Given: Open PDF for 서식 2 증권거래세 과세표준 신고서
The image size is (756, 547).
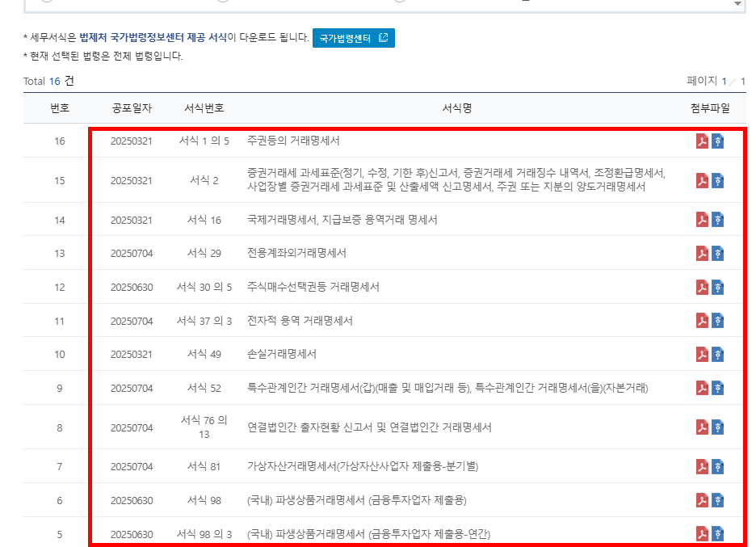Looking at the screenshot, I should 703,180.
